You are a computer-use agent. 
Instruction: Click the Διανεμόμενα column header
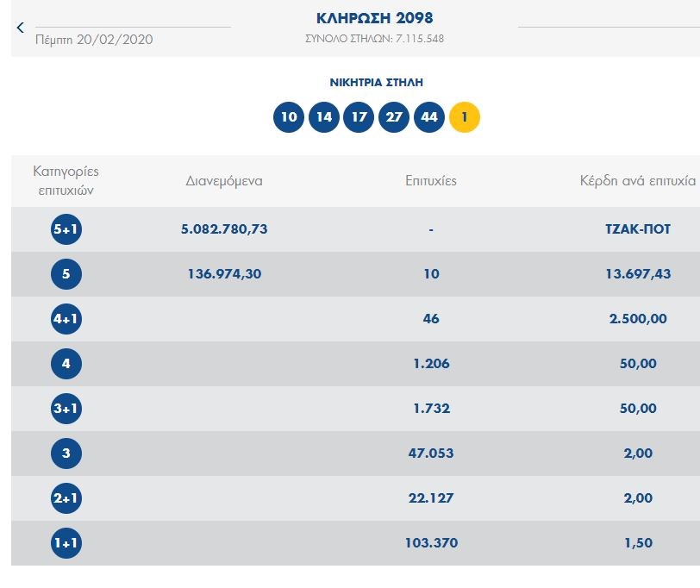coord(224,181)
